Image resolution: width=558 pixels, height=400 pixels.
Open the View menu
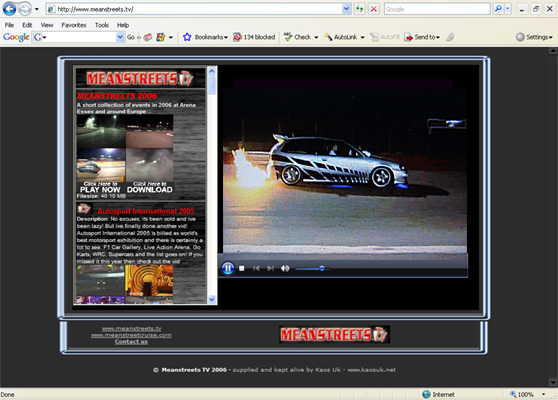click(x=47, y=25)
